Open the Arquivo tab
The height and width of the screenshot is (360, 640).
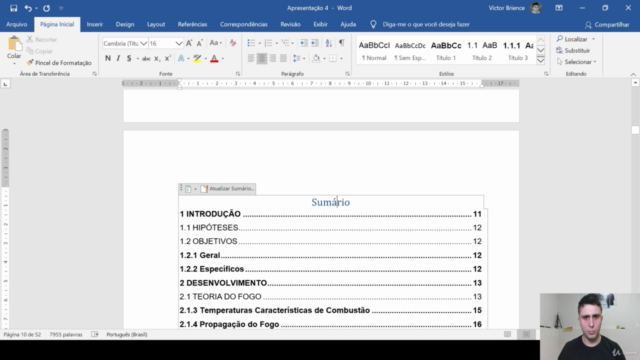[x=17, y=24]
